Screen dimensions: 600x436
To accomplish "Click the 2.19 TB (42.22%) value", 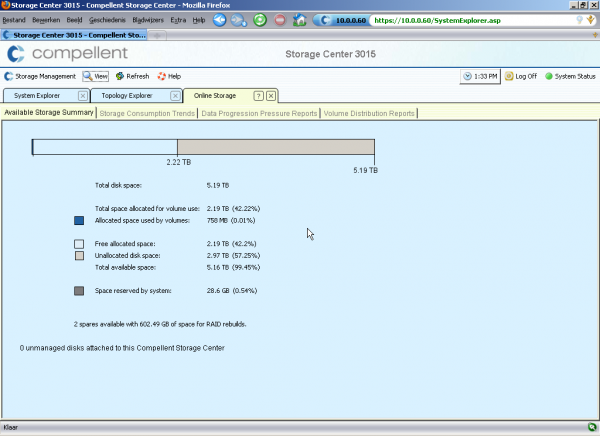I will [233, 209].
